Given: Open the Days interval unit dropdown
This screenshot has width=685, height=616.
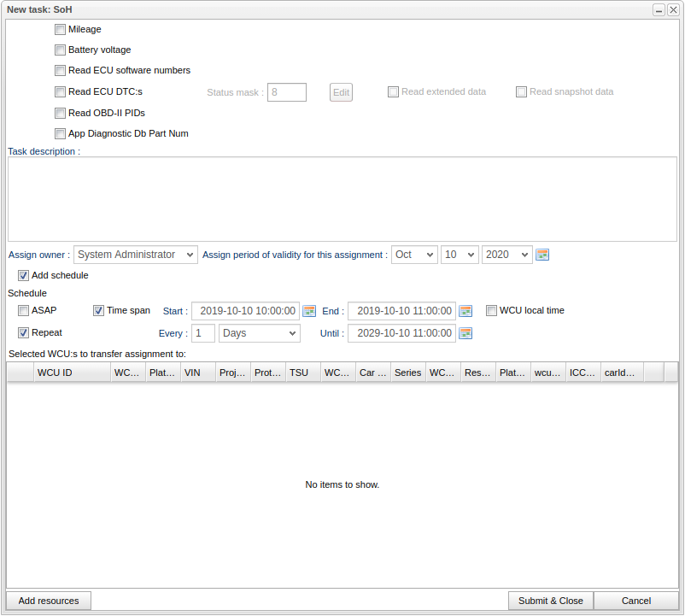Looking at the screenshot, I should [259, 333].
